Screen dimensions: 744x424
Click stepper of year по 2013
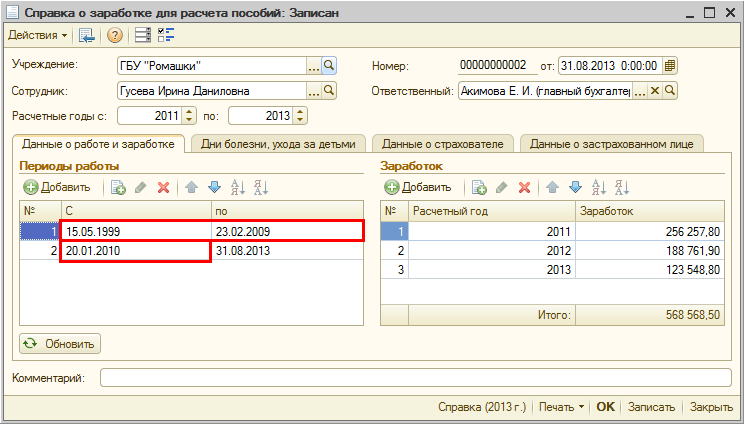tap(300, 116)
